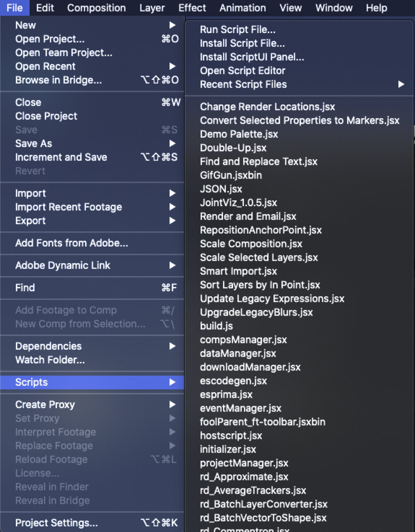
Task: Select Browse in Bridge
Action: (x=59, y=80)
